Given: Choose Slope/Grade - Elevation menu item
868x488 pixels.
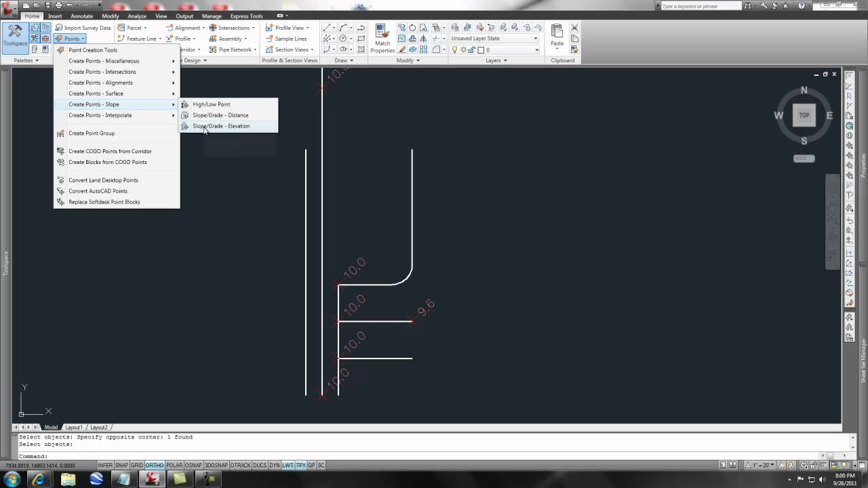Looking at the screenshot, I should click(x=228, y=126).
